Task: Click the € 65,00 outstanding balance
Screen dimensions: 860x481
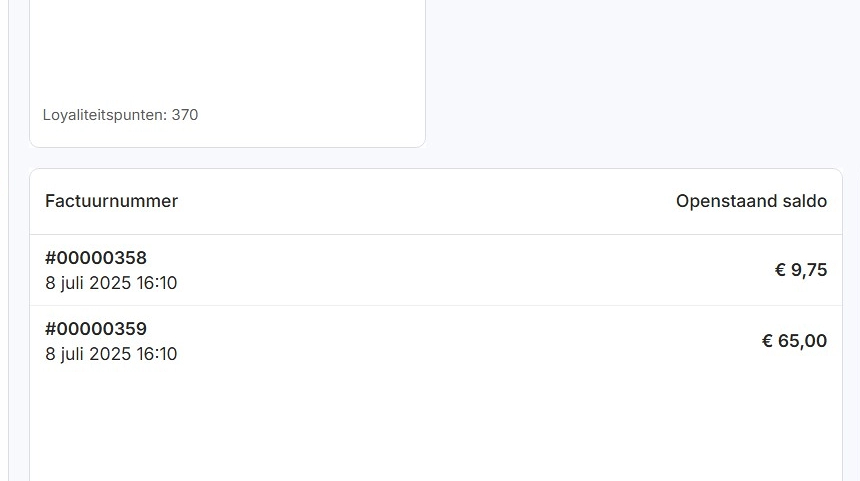Action: (794, 341)
